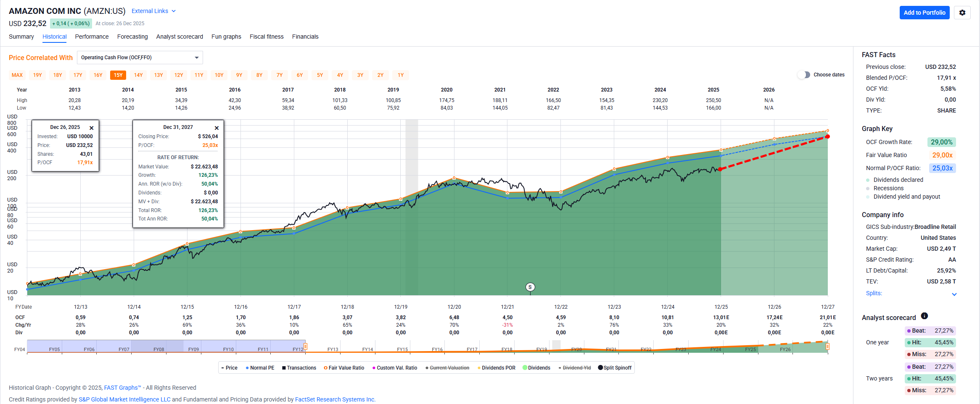Close the Dec 31, 2027 tooltip
This screenshot has height=404, width=980.
(x=217, y=128)
